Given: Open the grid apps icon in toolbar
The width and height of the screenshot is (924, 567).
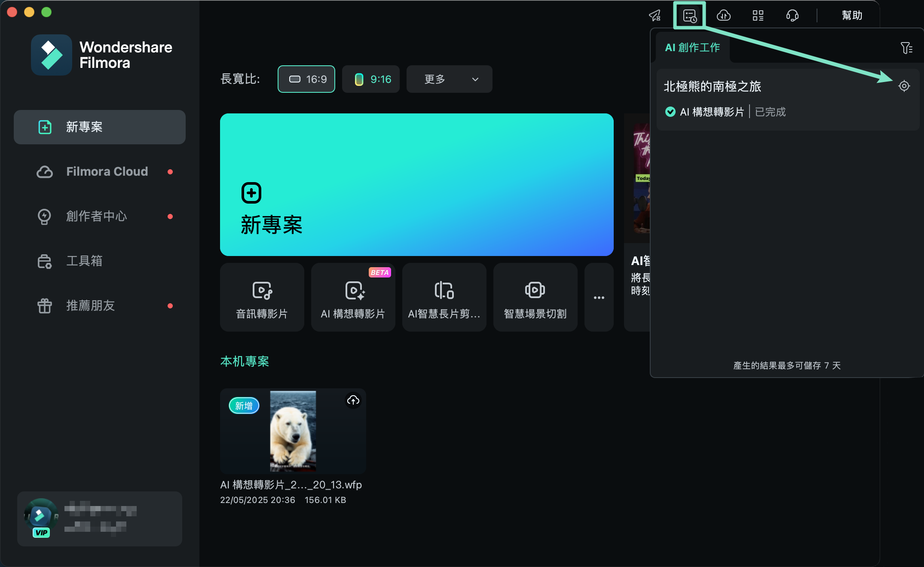Looking at the screenshot, I should [x=758, y=16].
